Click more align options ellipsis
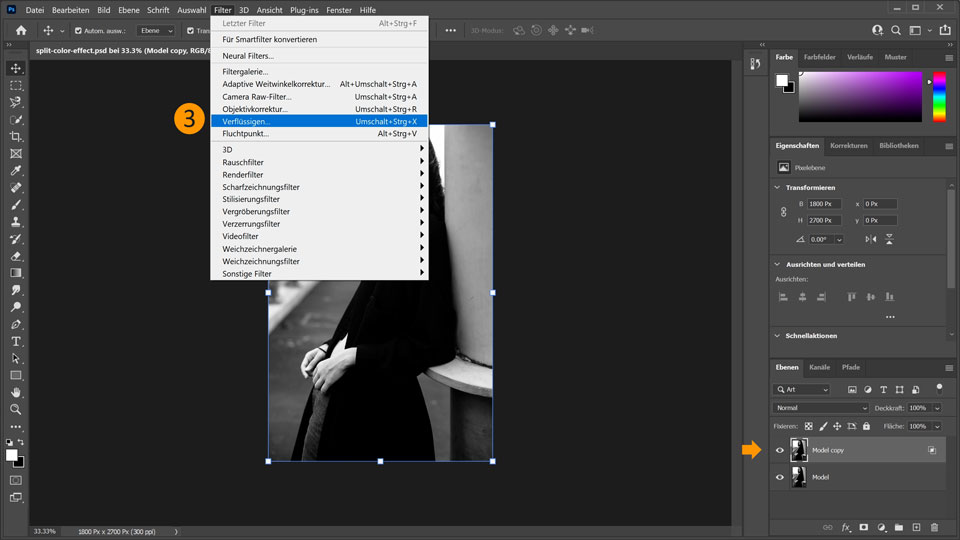Image resolution: width=960 pixels, height=540 pixels. coord(890,317)
